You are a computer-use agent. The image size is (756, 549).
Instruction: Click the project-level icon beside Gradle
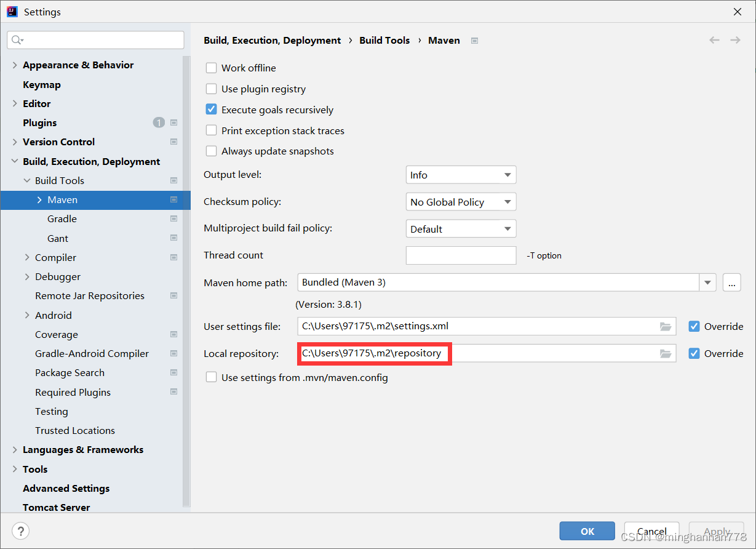[174, 218]
